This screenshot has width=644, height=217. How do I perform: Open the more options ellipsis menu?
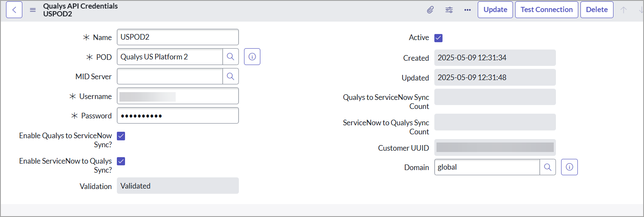coord(467,9)
